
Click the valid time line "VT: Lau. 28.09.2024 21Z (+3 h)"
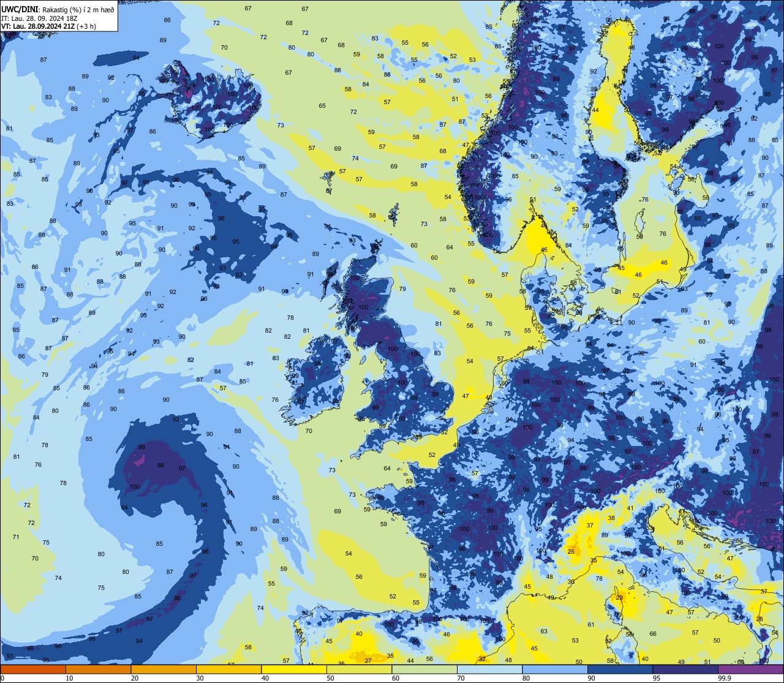pyautogui.click(x=50, y=26)
